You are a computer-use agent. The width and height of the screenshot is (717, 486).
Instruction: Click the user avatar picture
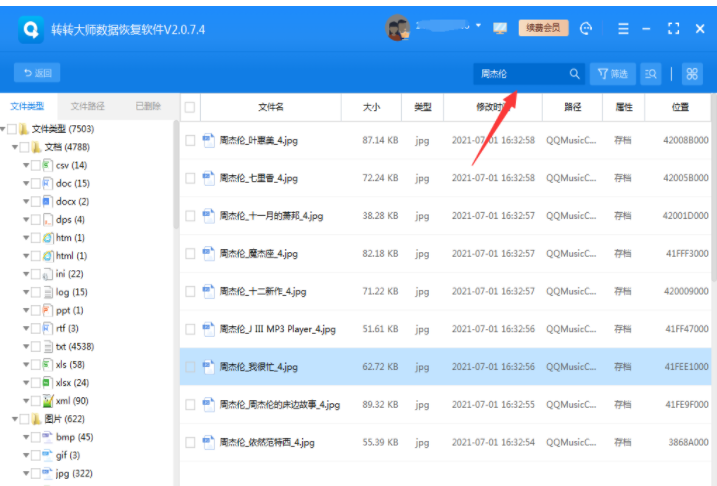coord(398,28)
